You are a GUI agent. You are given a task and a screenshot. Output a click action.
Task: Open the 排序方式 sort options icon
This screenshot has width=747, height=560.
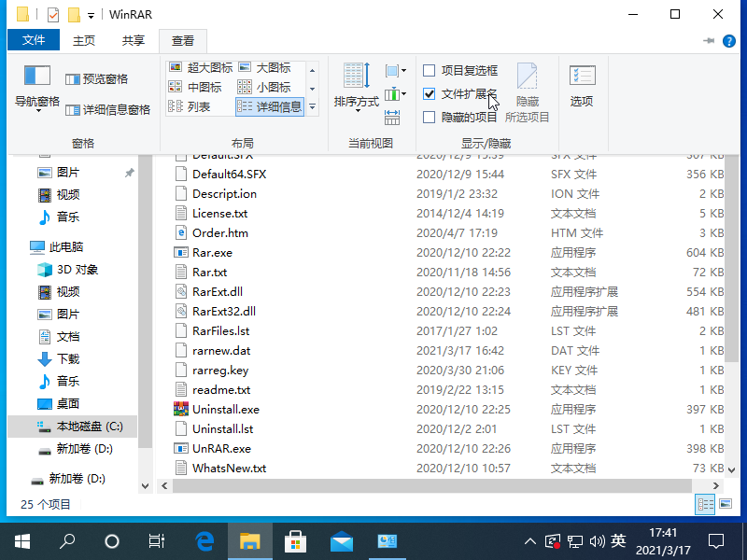point(356,83)
